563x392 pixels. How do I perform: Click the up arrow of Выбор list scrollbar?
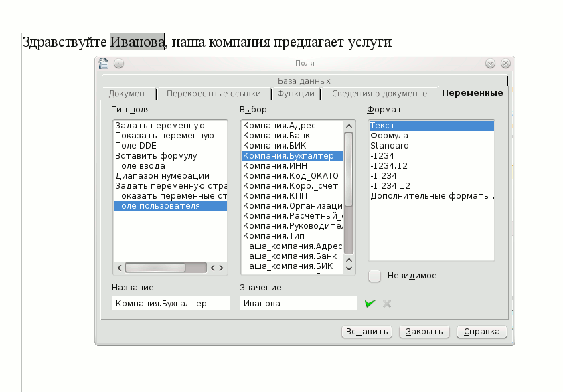[348, 126]
